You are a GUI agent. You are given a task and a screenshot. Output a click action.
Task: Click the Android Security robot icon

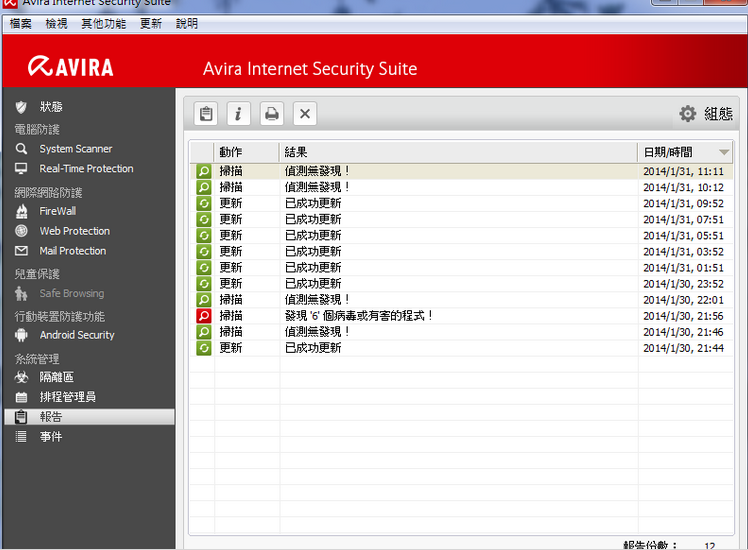click(21, 335)
